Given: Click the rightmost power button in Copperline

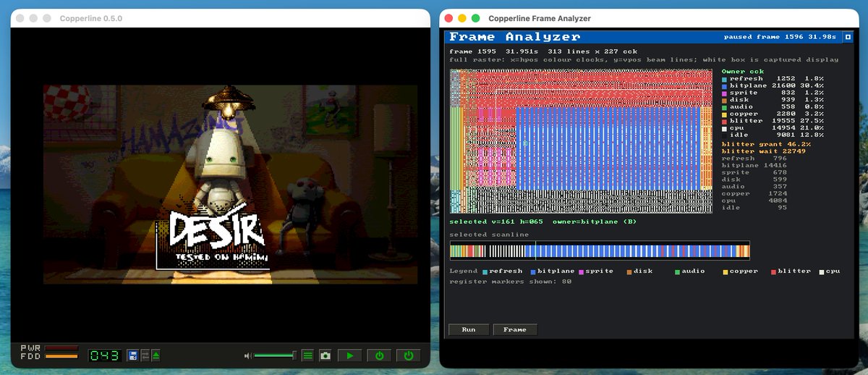Looking at the screenshot, I should [x=409, y=355].
